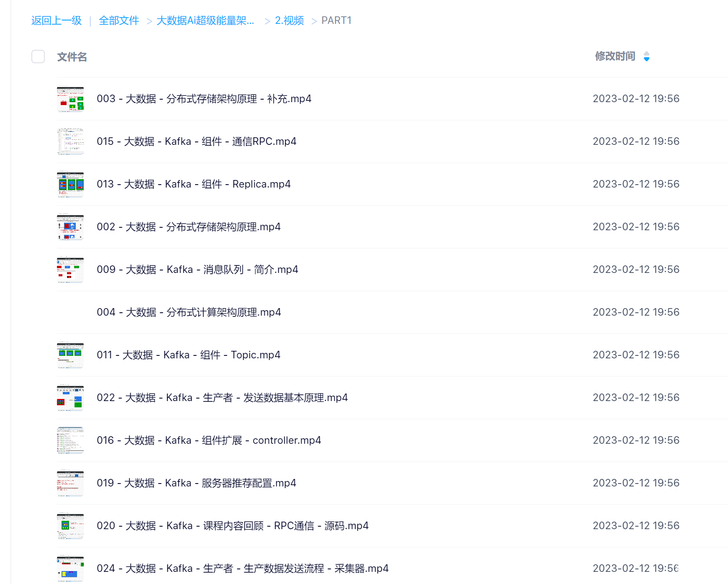Image resolution: width=728 pixels, height=584 pixels.
Task: Open thumbnail of 009 Kafka 消息队列 简介.mp4
Action: [70, 270]
